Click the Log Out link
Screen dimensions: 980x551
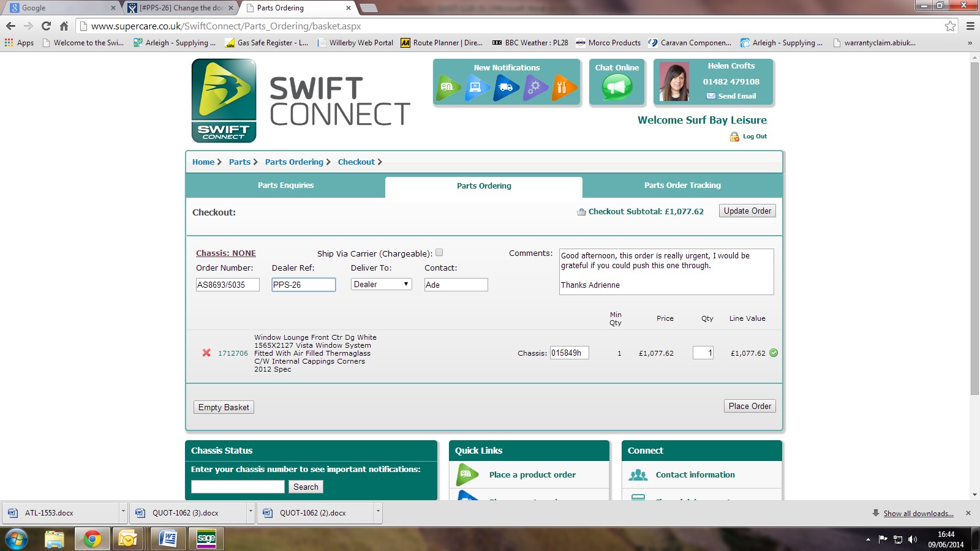click(755, 137)
